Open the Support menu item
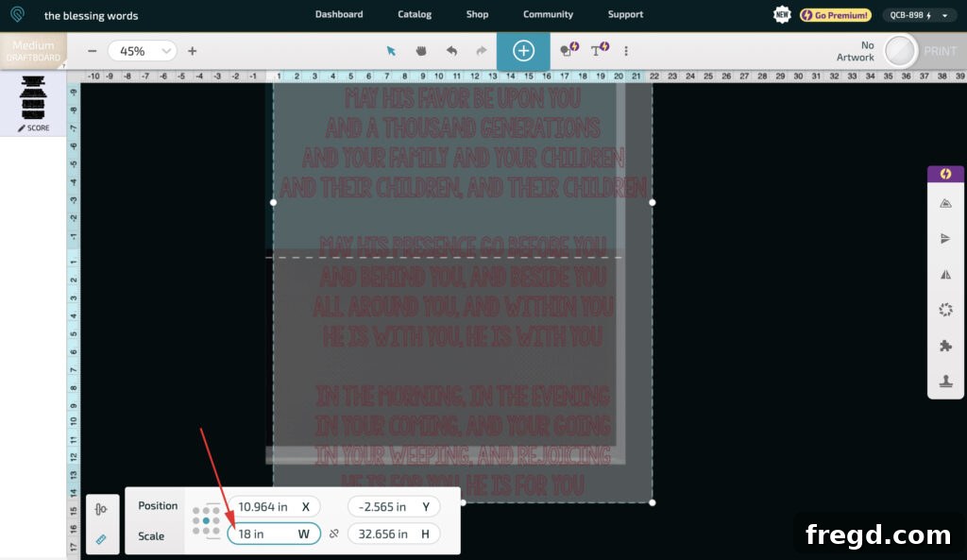 pyautogui.click(x=625, y=14)
